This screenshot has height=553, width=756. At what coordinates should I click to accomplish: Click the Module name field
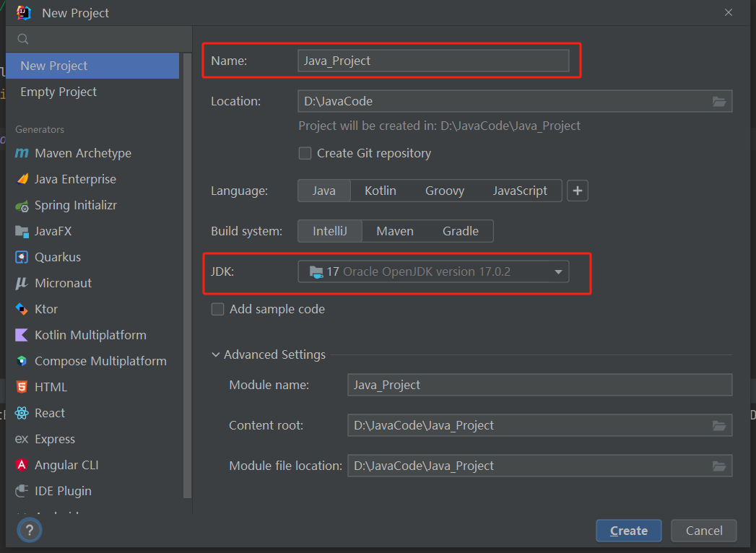click(x=540, y=386)
